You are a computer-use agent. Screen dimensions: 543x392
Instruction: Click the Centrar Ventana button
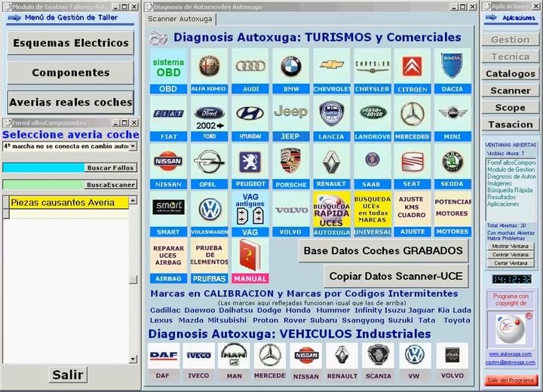coord(511,255)
